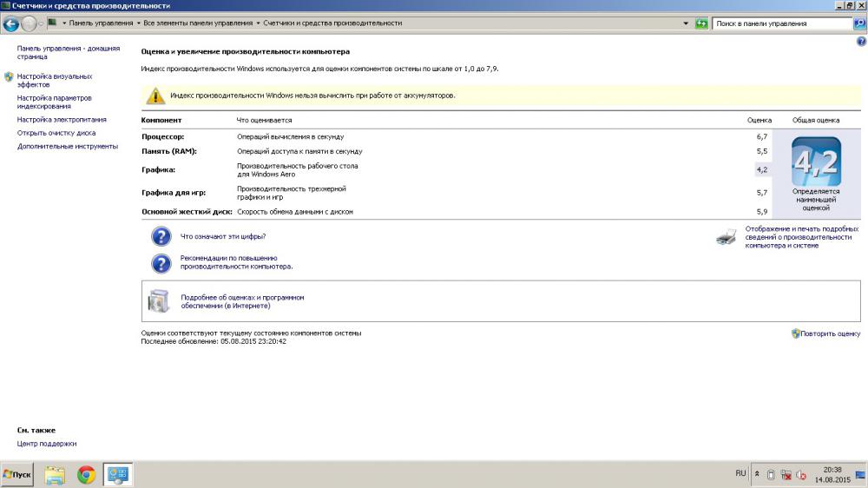Open the address bar history dropdown
Screen dimensions: 868x488
tap(686, 23)
